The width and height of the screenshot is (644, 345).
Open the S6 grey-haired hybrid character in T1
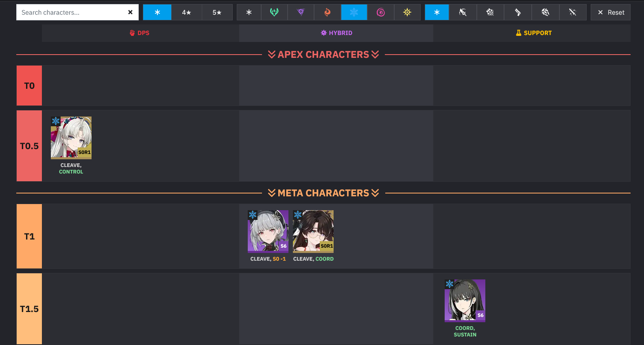pyautogui.click(x=268, y=231)
